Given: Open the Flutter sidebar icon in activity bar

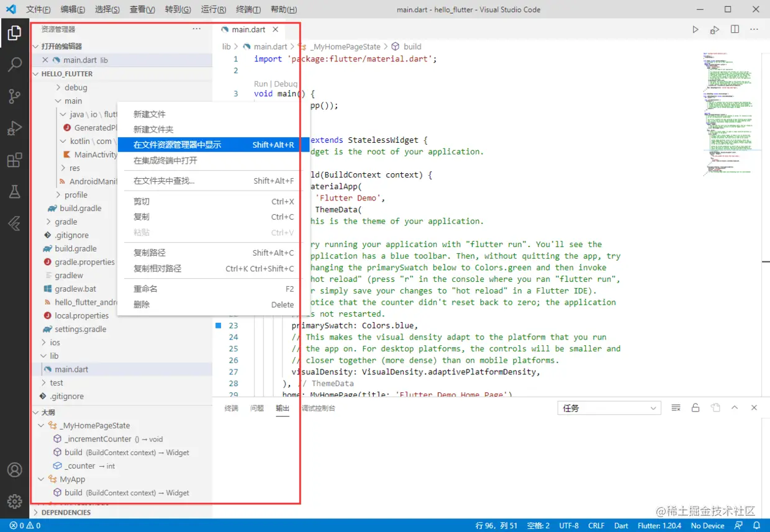Looking at the screenshot, I should pyautogui.click(x=14, y=223).
